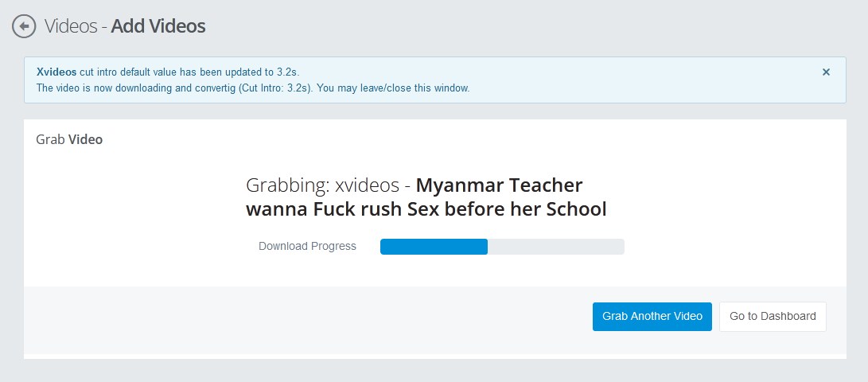Click the bold Xvideos word in the alert
Viewport: 868px width, 382px height.
click(56, 72)
